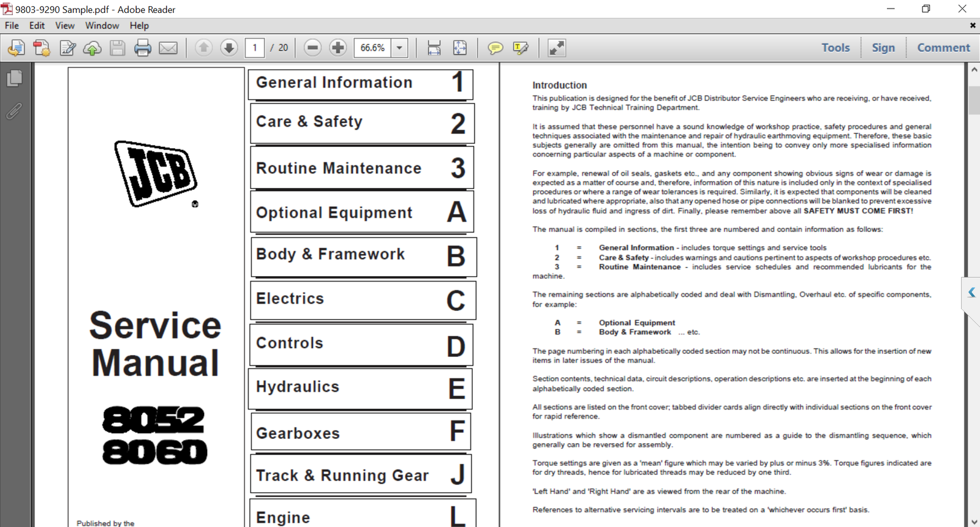Click the page number input field
The height and width of the screenshot is (527, 980).
[x=255, y=48]
